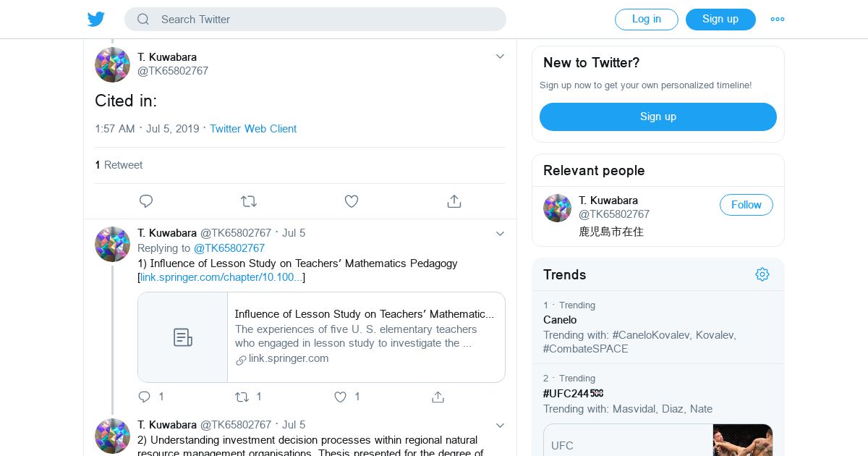
Task: Open options chevron on Lesson Study reply
Action: [500, 233]
